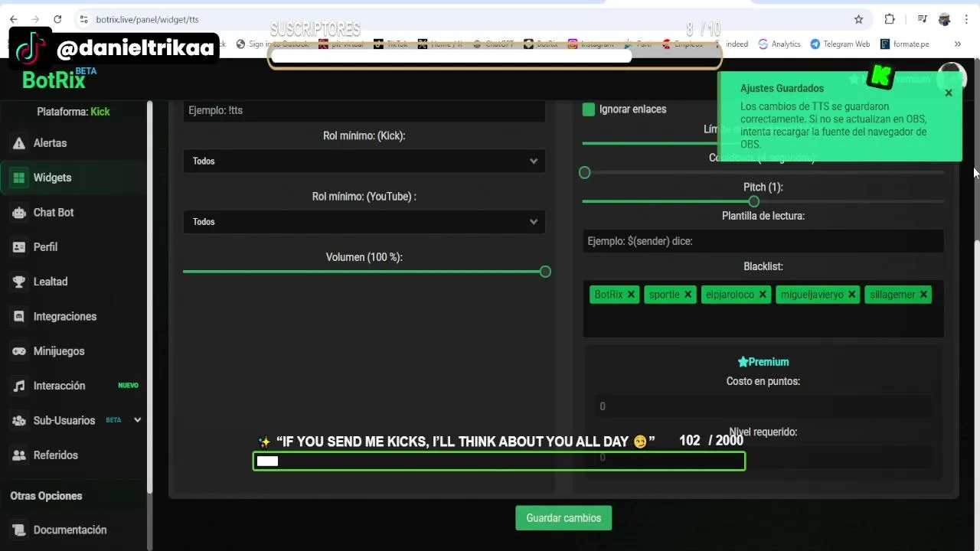Reload the botrix.live page
This screenshot has height=551, width=980.
coord(57,19)
